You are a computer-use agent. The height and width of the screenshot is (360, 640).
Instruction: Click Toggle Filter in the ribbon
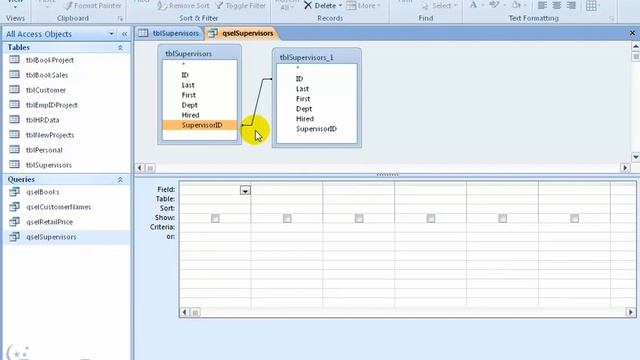coord(241,6)
